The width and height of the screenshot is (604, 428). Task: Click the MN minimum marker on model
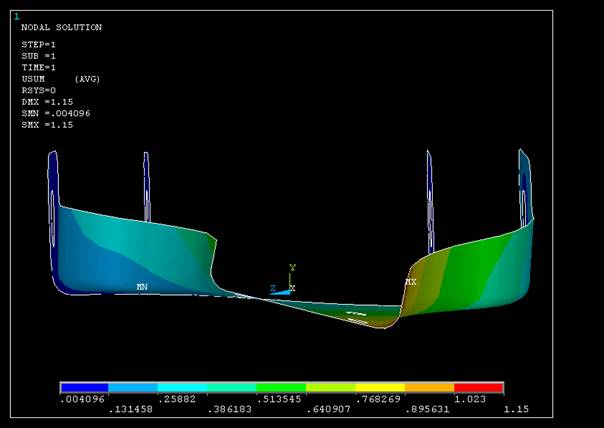point(142,287)
